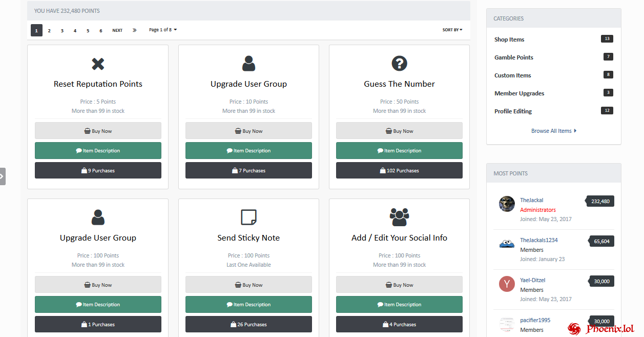The image size is (644, 337).
Task: Select the Profile Editing category
Action: click(x=513, y=111)
